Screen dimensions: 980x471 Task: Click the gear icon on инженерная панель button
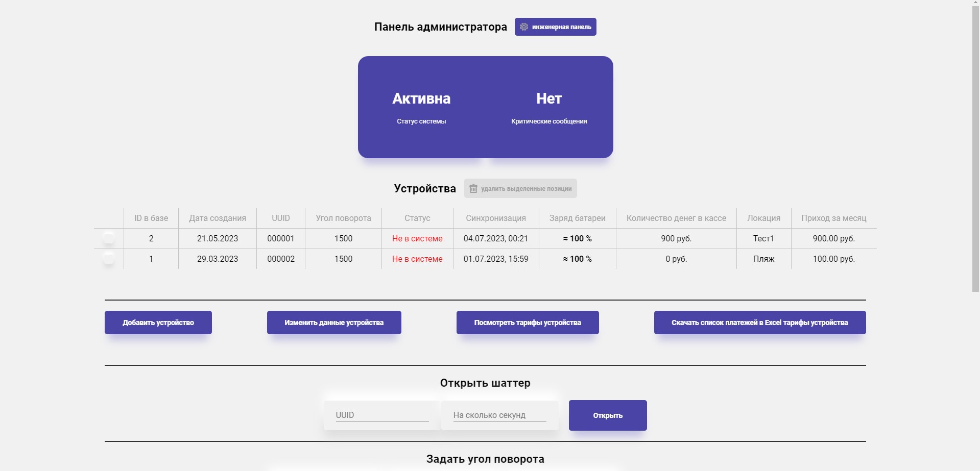[x=524, y=27]
